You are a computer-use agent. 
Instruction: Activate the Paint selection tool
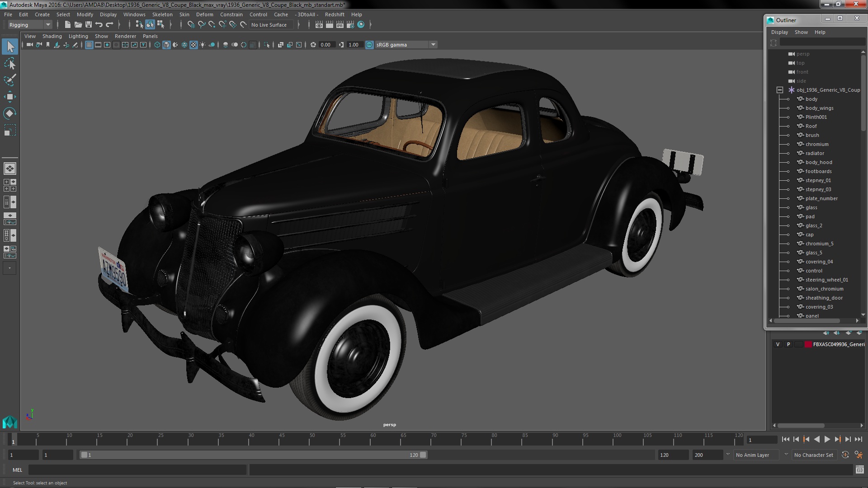[10, 80]
